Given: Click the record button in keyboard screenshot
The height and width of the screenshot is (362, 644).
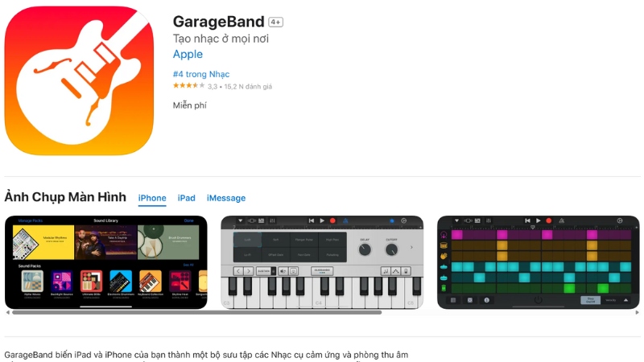Looking at the screenshot, I should pyautogui.click(x=332, y=220).
